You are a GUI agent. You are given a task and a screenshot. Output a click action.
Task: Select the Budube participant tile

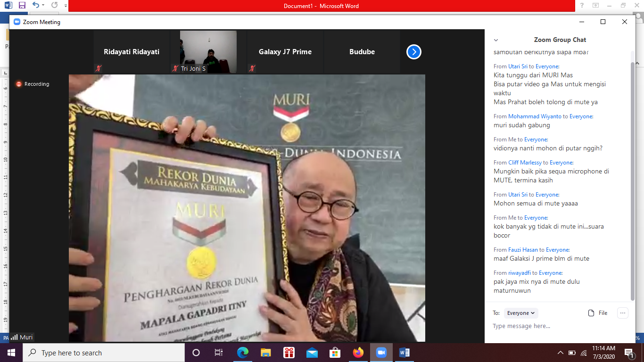click(x=362, y=52)
